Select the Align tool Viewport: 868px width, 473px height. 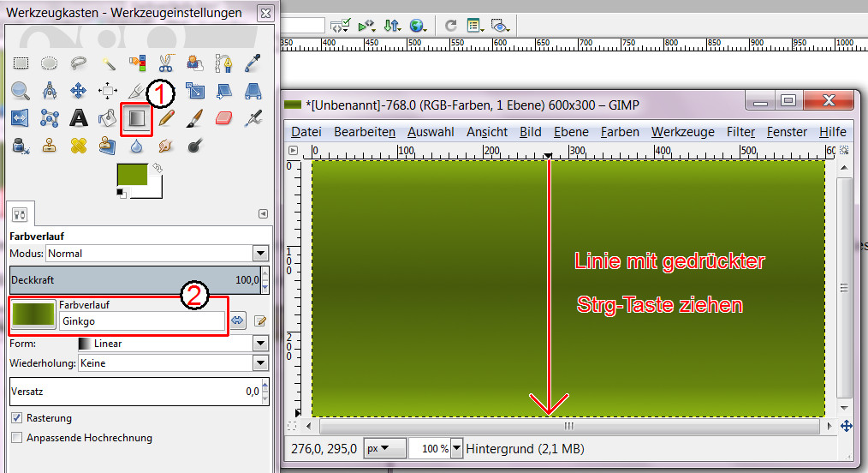tap(108, 90)
